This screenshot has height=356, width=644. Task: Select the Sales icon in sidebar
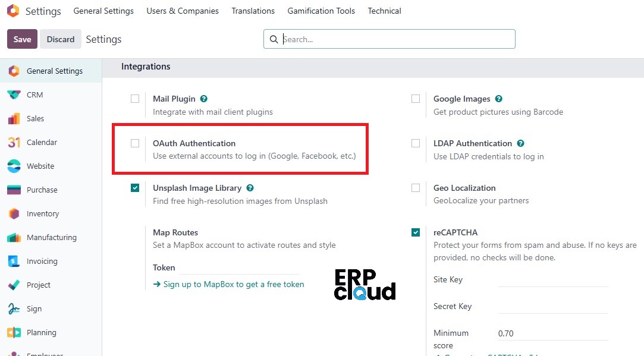14,118
